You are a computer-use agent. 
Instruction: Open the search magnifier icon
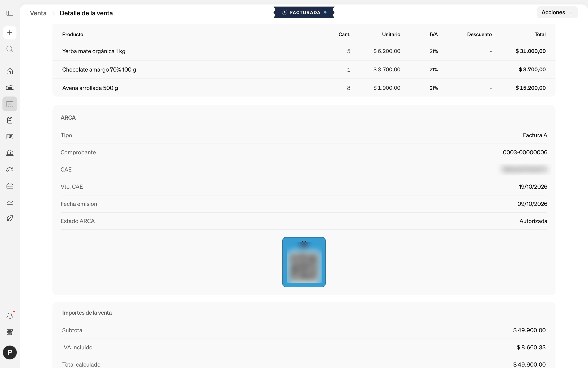[x=10, y=49]
